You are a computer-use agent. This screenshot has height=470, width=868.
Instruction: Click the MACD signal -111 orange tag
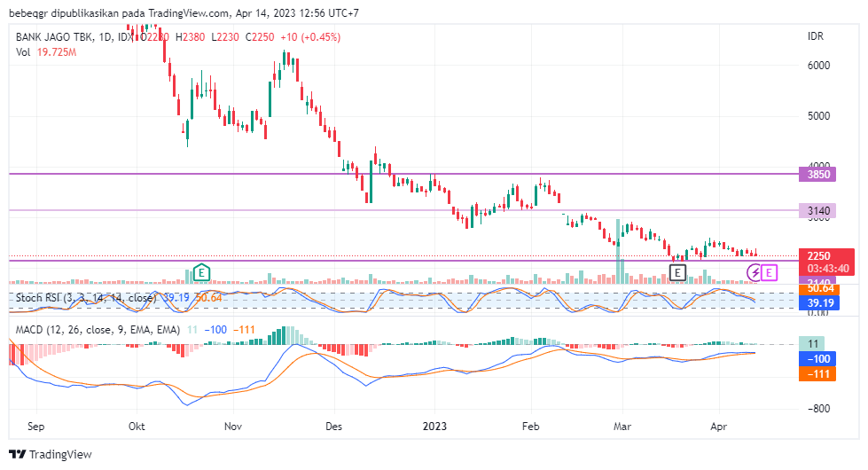tap(817, 374)
